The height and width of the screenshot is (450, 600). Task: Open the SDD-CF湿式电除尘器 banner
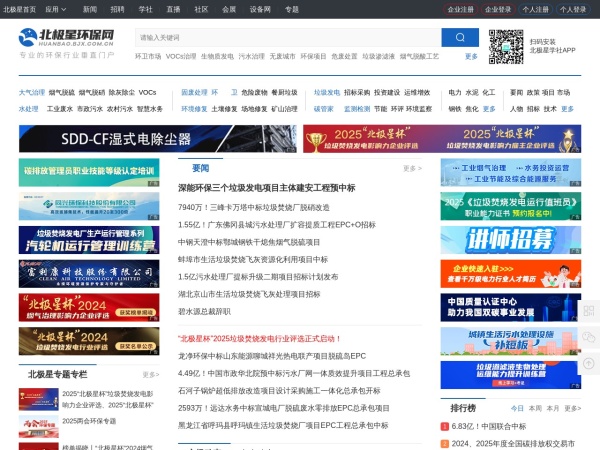[x=158, y=139]
